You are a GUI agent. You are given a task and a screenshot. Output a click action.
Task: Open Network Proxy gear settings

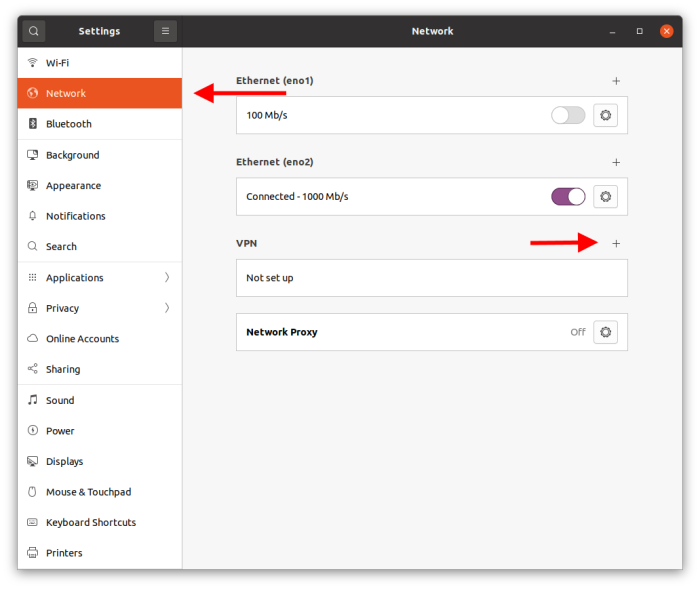point(605,332)
